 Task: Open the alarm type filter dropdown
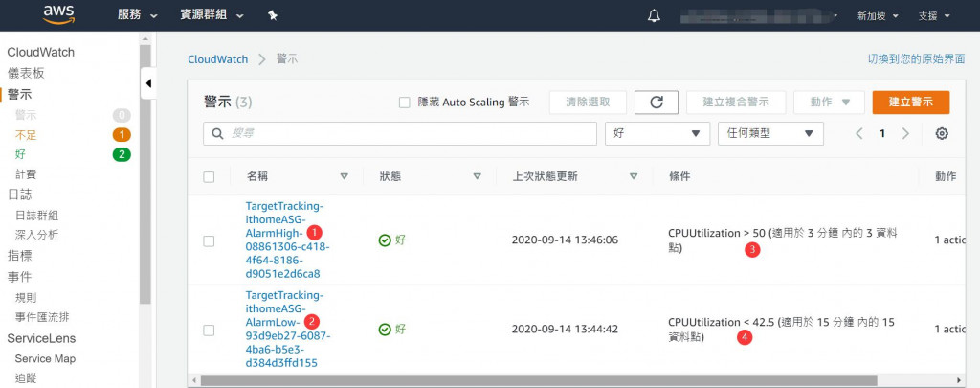tap(769, 133)
